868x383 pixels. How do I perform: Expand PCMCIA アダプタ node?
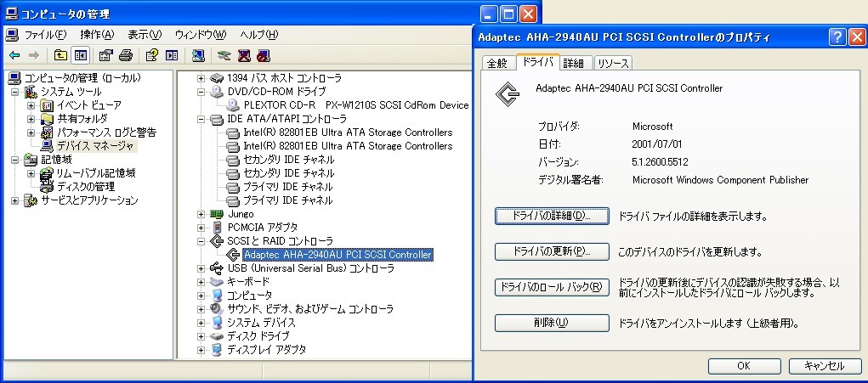click(x=201, y=228)
